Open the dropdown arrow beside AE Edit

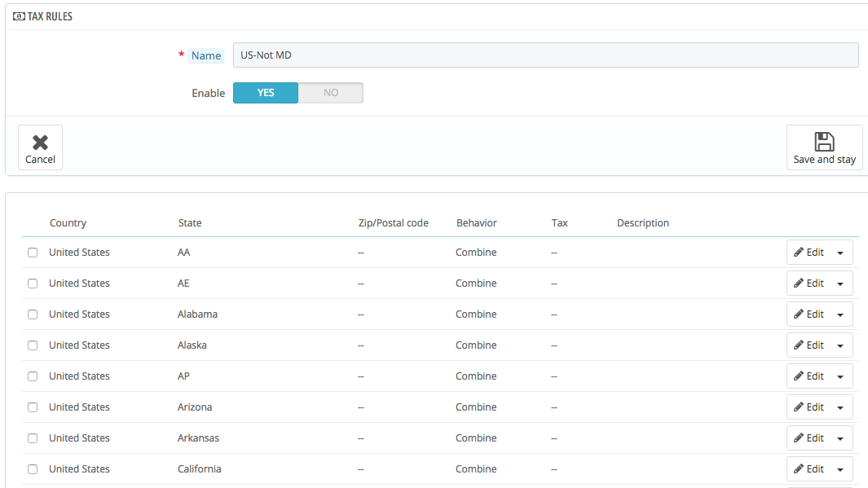click(840, 284)
